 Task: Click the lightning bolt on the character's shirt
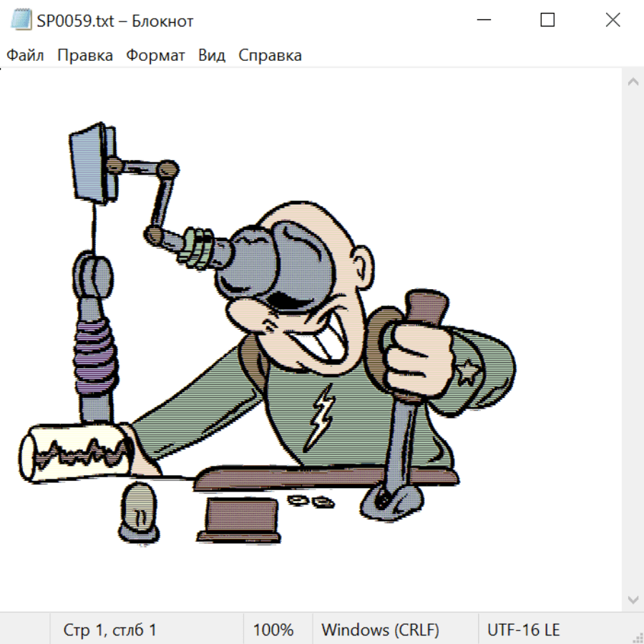click(x=321, y=417)
